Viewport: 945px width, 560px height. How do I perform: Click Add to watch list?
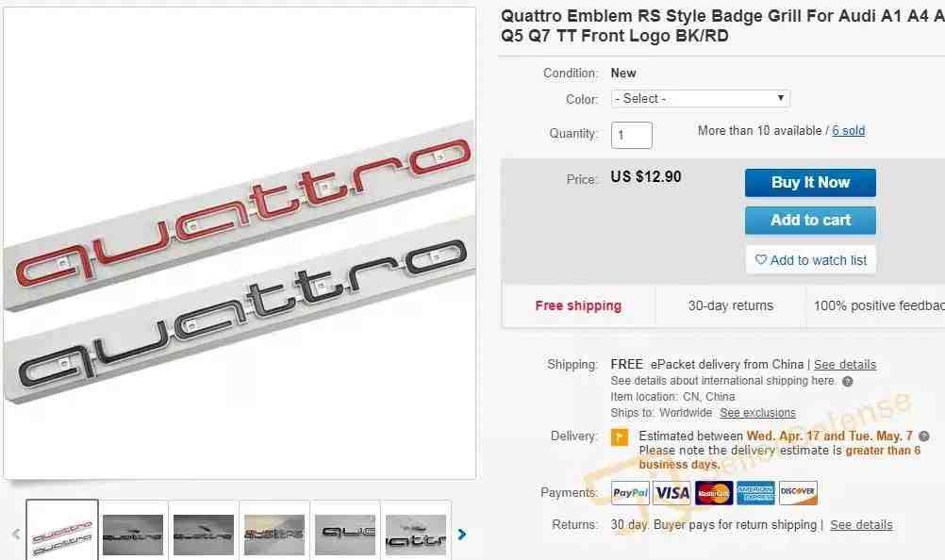click(810, 260)
